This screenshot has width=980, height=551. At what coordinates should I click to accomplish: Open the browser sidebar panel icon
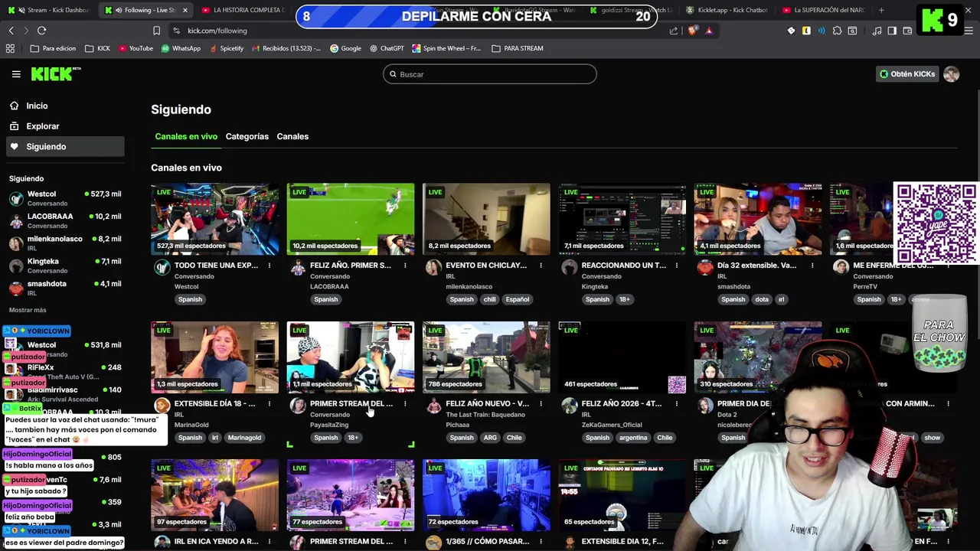tap(892, 31)
